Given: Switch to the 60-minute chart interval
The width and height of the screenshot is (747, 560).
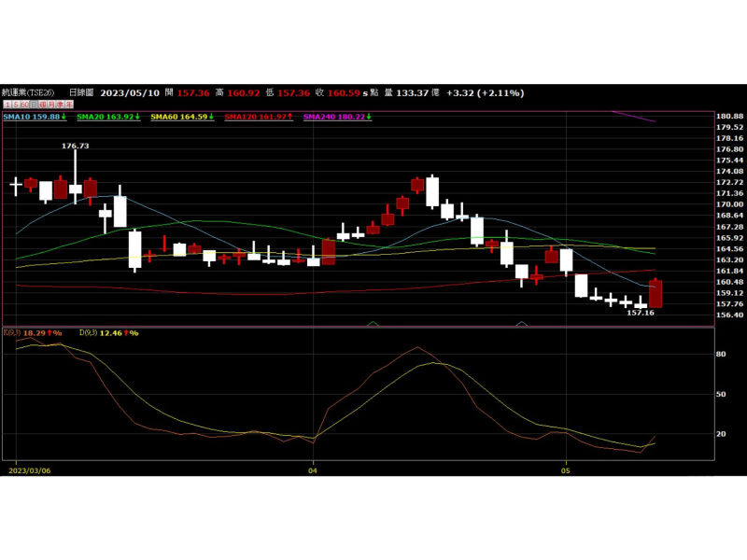Looking at the screenshot, I should pyautogui.click(x=24, y=105).
